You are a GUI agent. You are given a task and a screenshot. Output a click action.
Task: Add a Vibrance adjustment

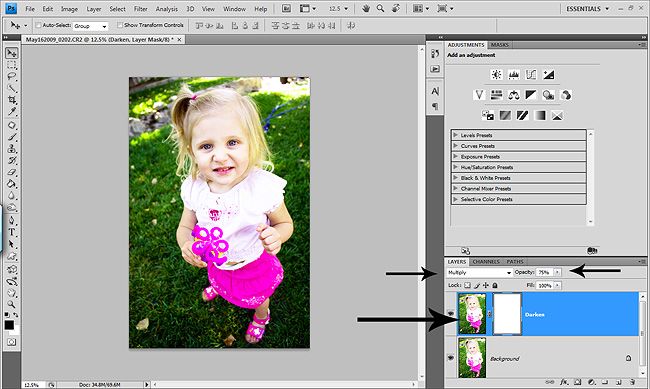click(x=479, y=95)
